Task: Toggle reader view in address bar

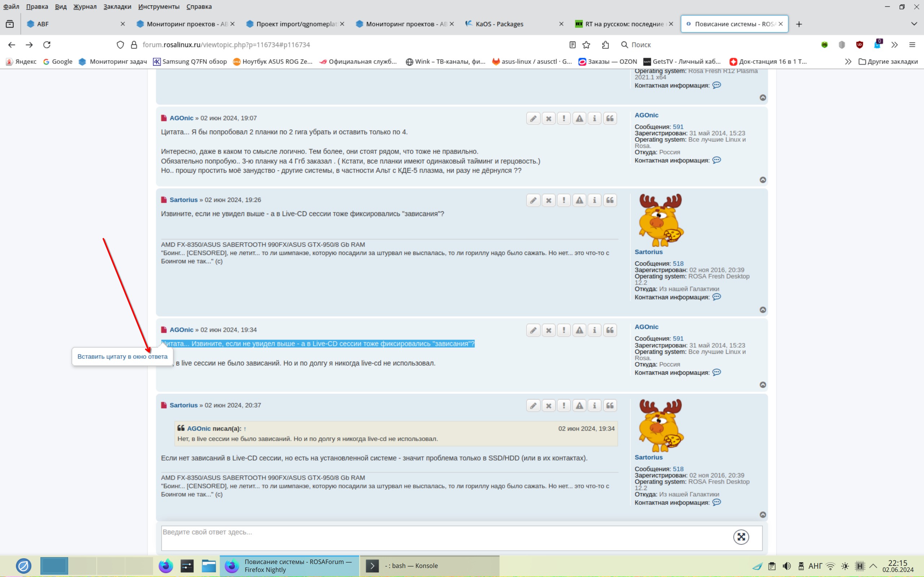Action: tap(572, 45)
